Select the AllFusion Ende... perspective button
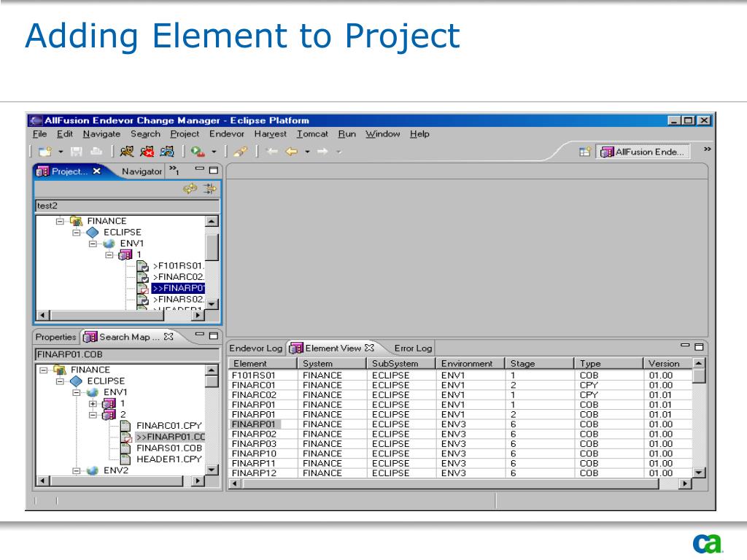Screen dimensions: 747x560 coord(642,152)
